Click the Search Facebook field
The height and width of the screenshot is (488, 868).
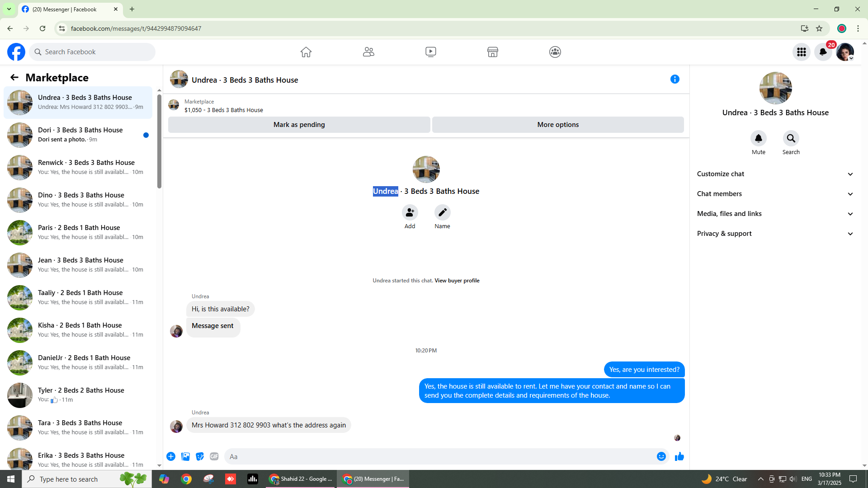92,52
